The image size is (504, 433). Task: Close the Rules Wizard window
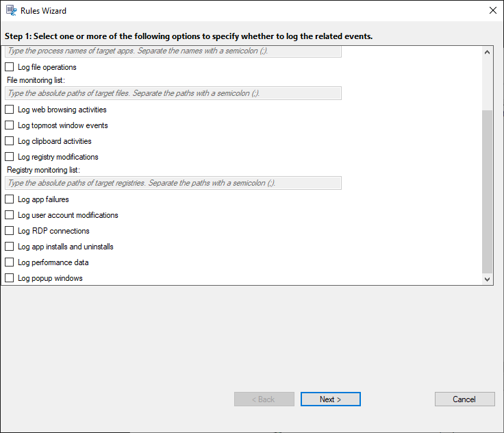pyautogui.click(x=492, y=11)
